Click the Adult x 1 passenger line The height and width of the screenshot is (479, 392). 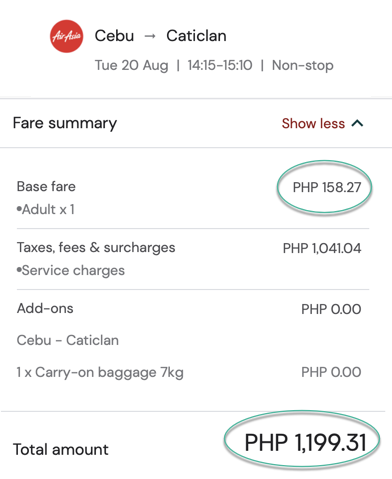pyautogui.click(x=45, y=209)
